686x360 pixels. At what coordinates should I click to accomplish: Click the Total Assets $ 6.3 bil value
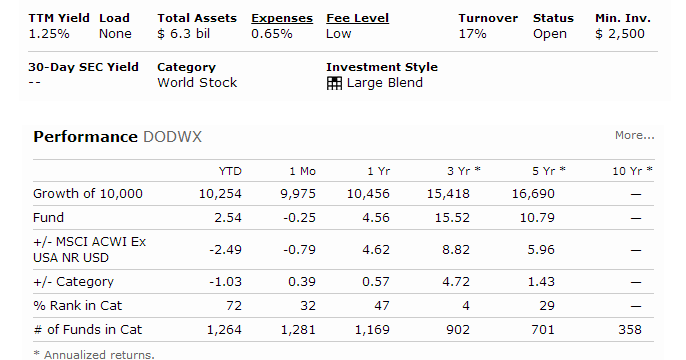[x=183, y=34]
